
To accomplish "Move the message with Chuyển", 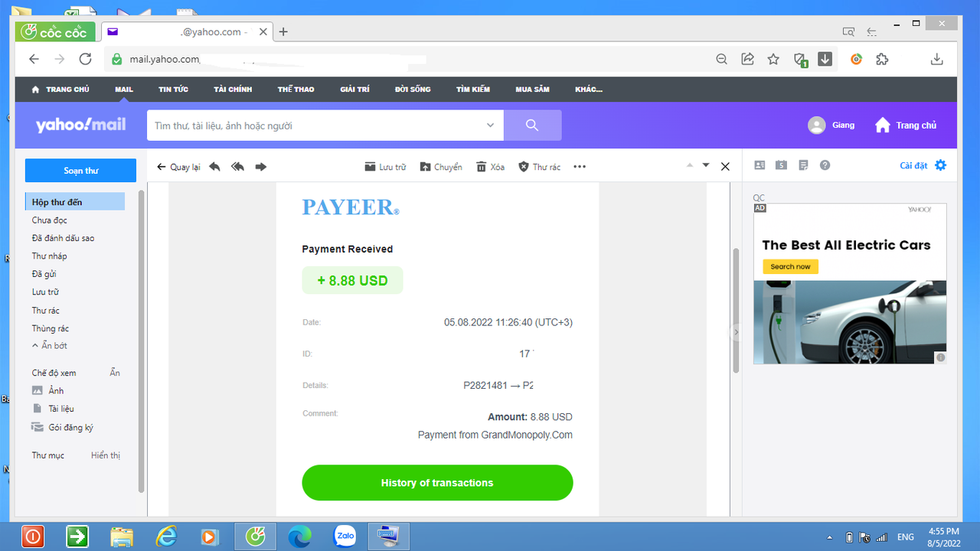I will 441,167.
